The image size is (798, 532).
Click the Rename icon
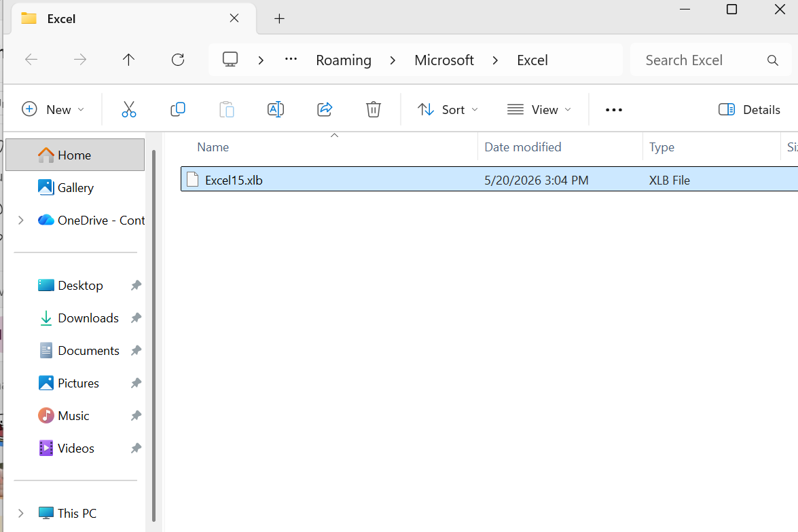click(x=275, y=109)
